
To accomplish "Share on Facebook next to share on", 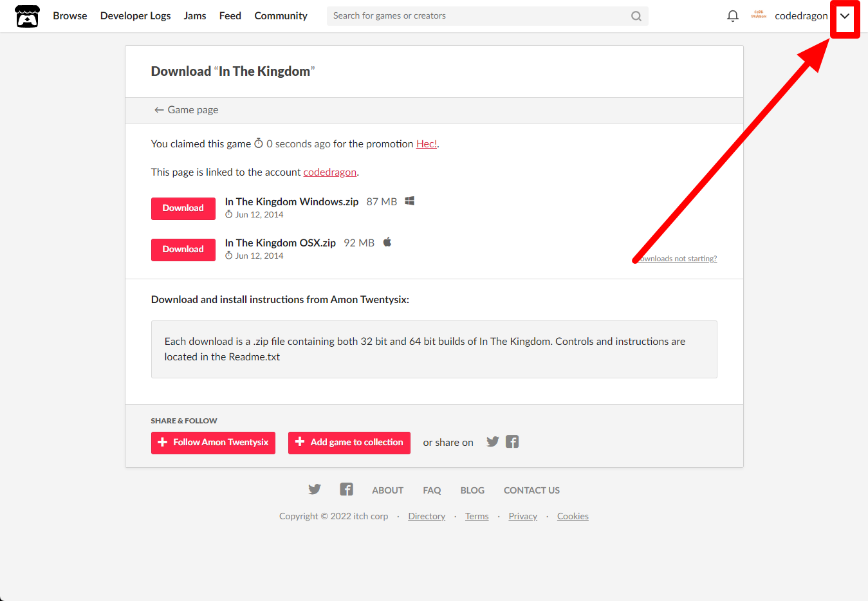I will click(512, 442).
